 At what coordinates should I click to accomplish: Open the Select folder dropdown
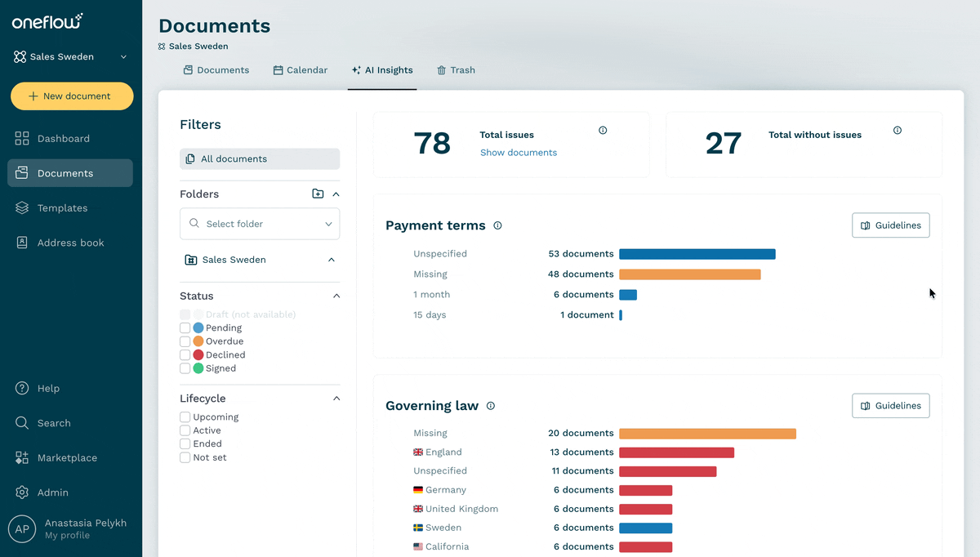[260, 224]
